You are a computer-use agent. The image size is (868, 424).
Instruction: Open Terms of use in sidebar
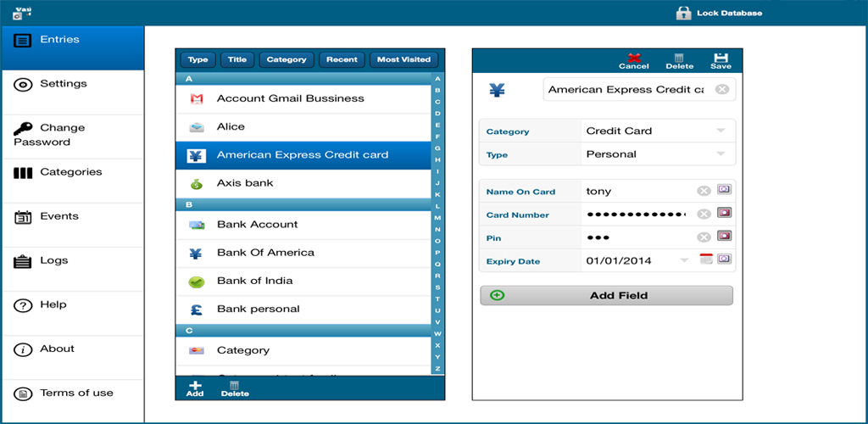coord(72,401)
